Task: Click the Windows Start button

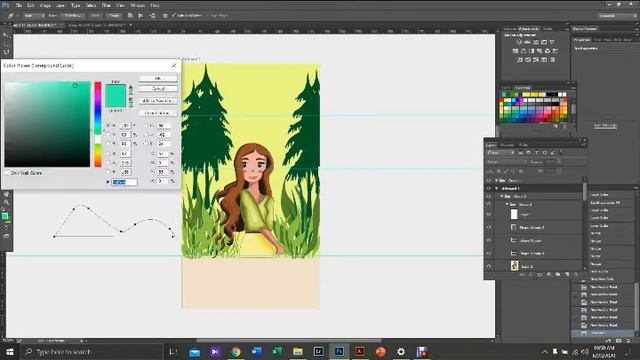Action: coord(10,351)
